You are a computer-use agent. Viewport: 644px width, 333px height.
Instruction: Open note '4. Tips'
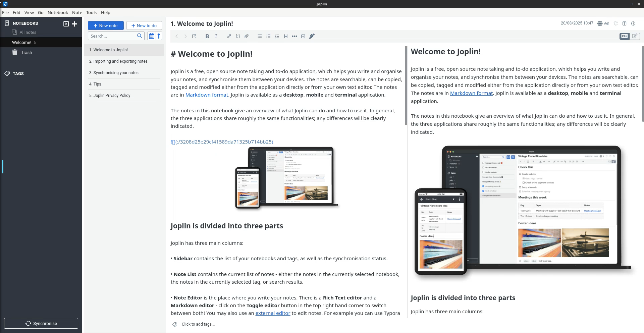(124, 84)
